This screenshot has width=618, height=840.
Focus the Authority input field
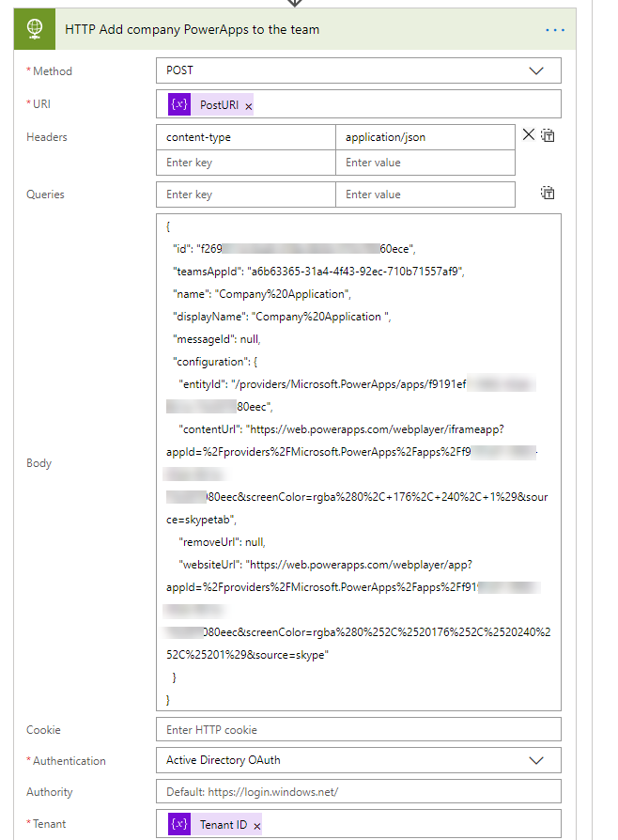pyautogui.click(x=358, y=792)
